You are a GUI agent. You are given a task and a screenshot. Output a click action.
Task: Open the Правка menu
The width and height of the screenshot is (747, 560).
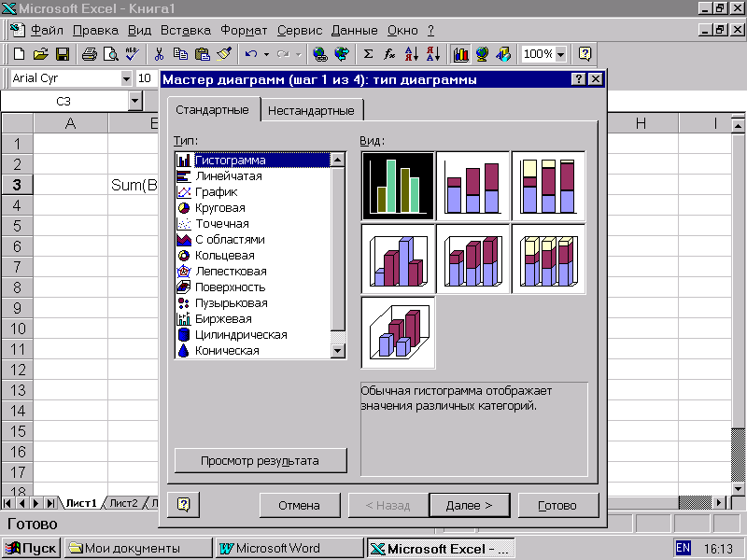click(x=95, y=31)
